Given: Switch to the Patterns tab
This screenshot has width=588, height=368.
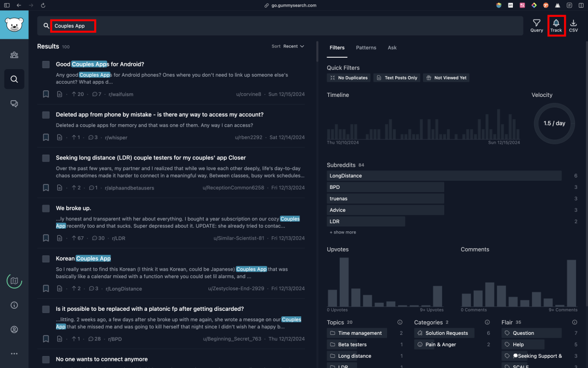Looking at the screenshot, I should pos(366,48).
